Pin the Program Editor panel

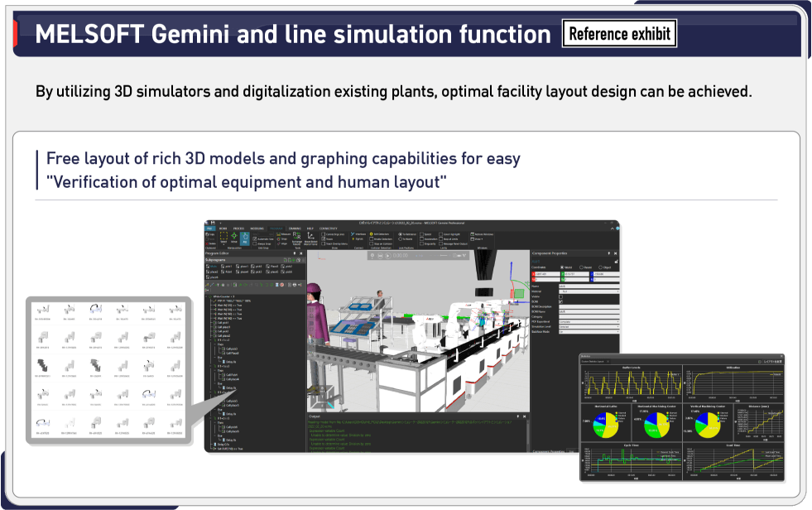click(x=295, y=253)
